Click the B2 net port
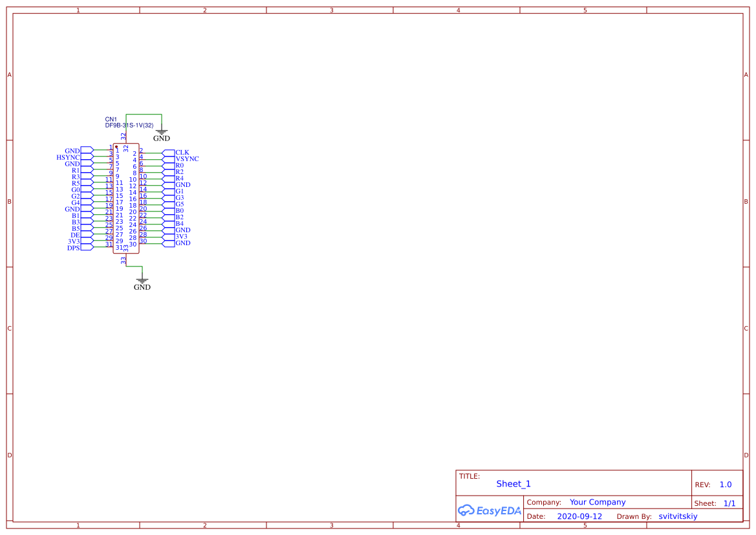 click(173, 217)
